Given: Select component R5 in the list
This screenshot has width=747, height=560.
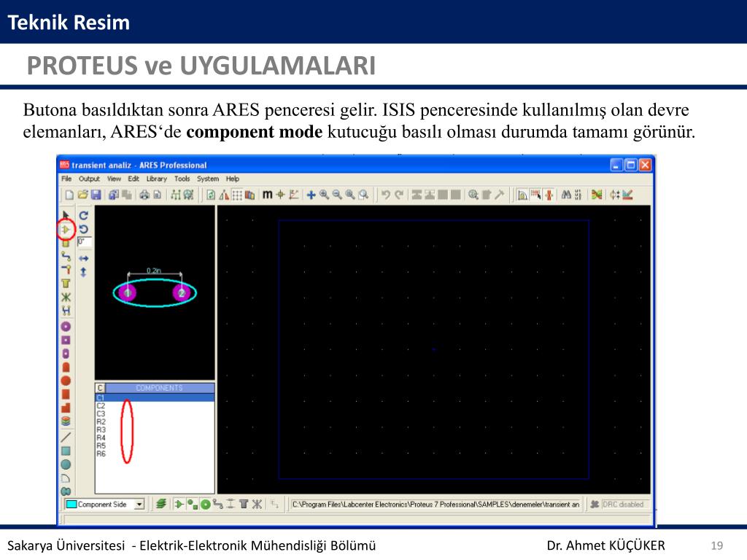Looking at the screenshot, I should pyautogui.click(x=155, y=446).
